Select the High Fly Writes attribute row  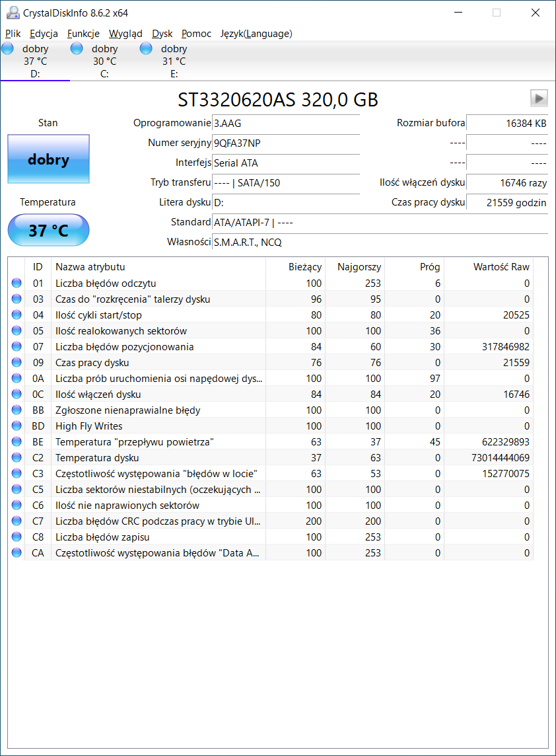click(x=270, y=426)
